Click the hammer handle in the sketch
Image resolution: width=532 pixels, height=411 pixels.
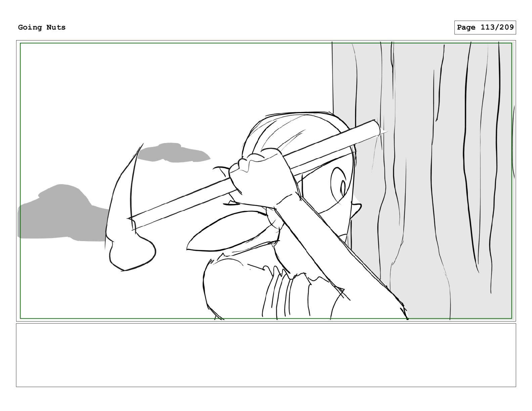(x=255, y=175)
